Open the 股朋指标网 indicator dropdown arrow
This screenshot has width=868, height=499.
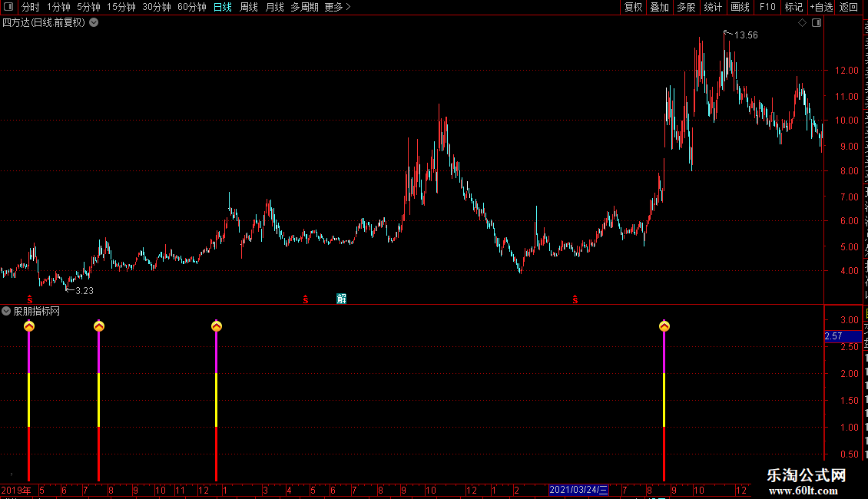point(6,312)
